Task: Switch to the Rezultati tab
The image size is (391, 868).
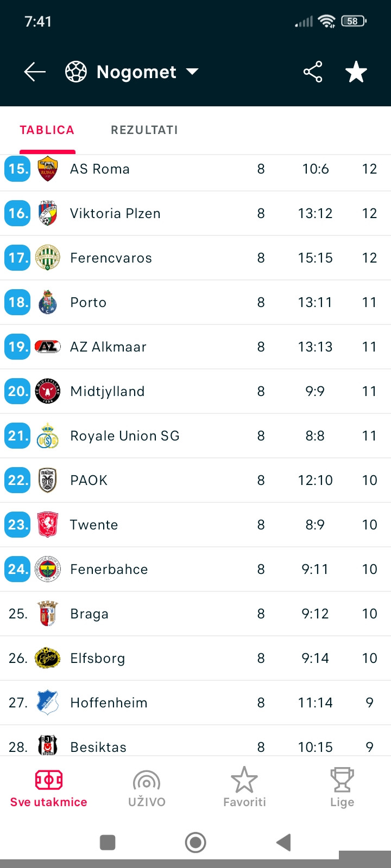Action: point(144,130)
